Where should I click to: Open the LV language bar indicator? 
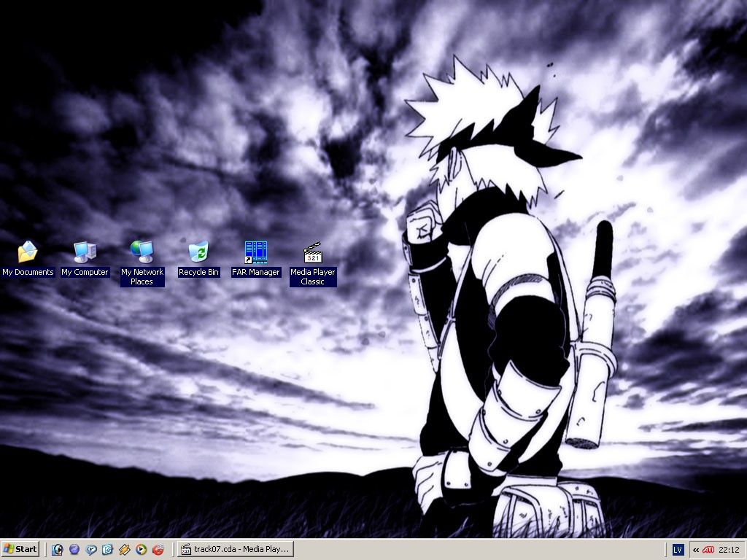(x=678, y=550)
